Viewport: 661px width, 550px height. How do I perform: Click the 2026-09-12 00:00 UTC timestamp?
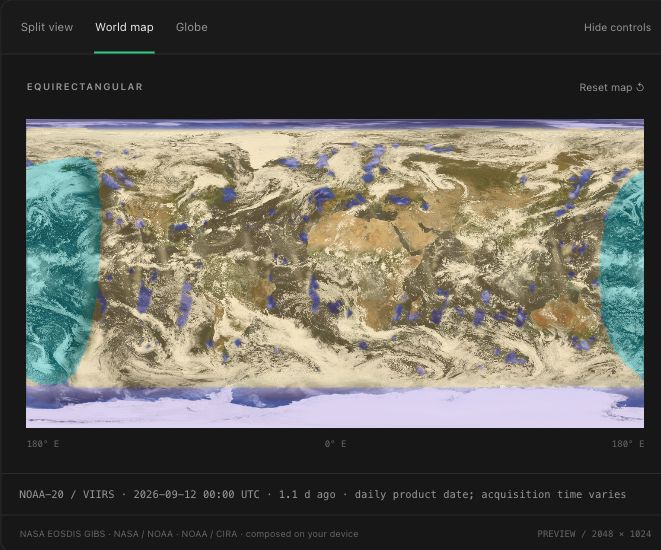[x=196, y=494]
